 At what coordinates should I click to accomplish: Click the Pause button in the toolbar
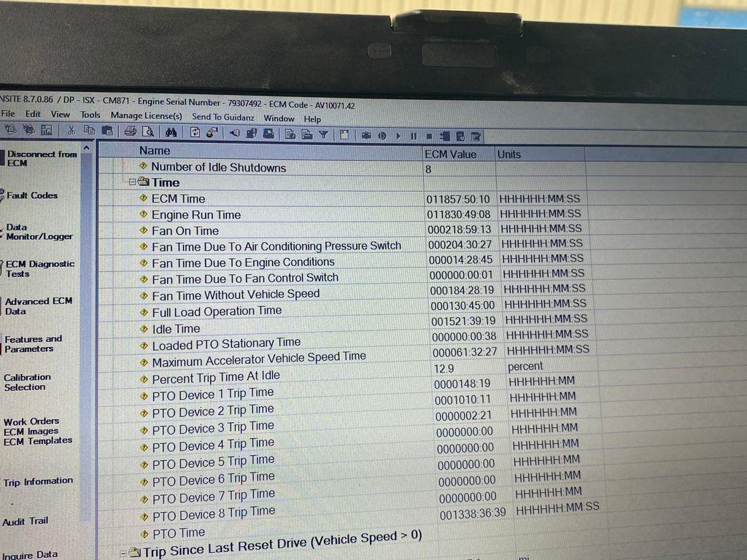pos(414,136)
